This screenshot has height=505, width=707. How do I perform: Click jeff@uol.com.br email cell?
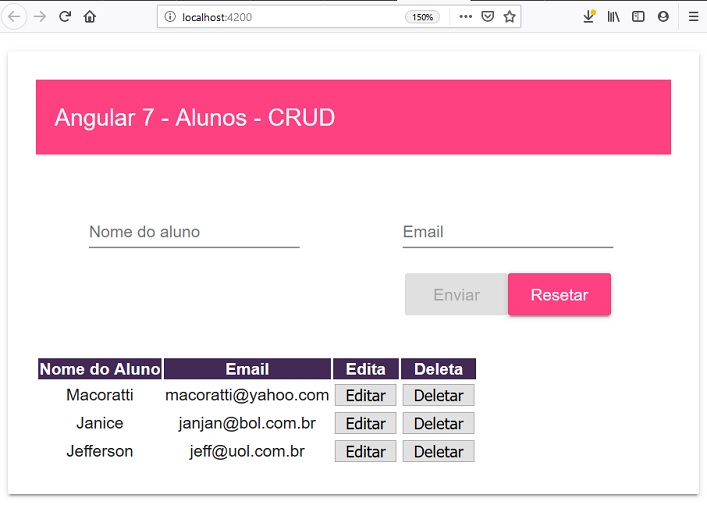click(247, 451)
